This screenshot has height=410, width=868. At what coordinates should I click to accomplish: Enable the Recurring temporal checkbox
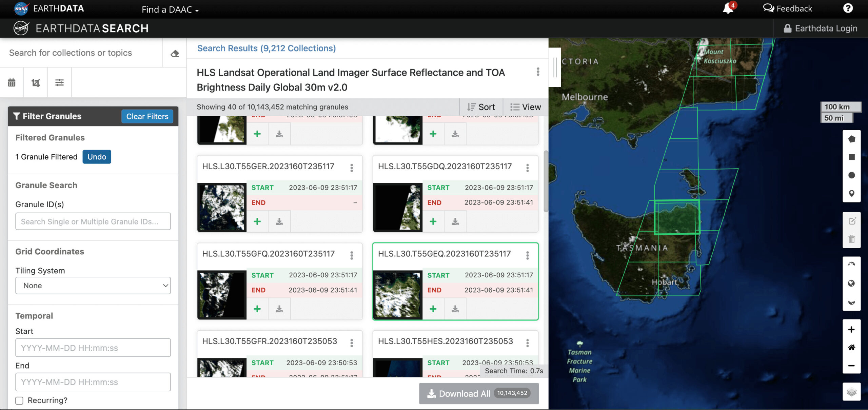click(x=19, y=401)
